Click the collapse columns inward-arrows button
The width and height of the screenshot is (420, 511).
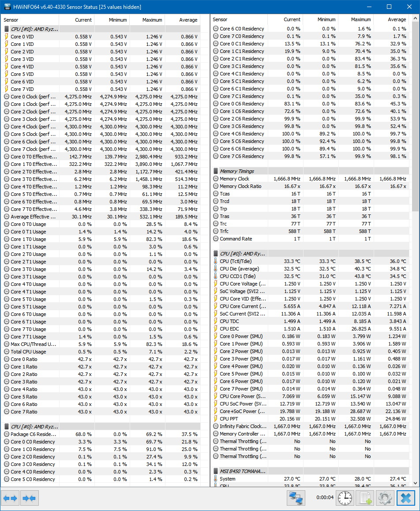coord(30,498)
